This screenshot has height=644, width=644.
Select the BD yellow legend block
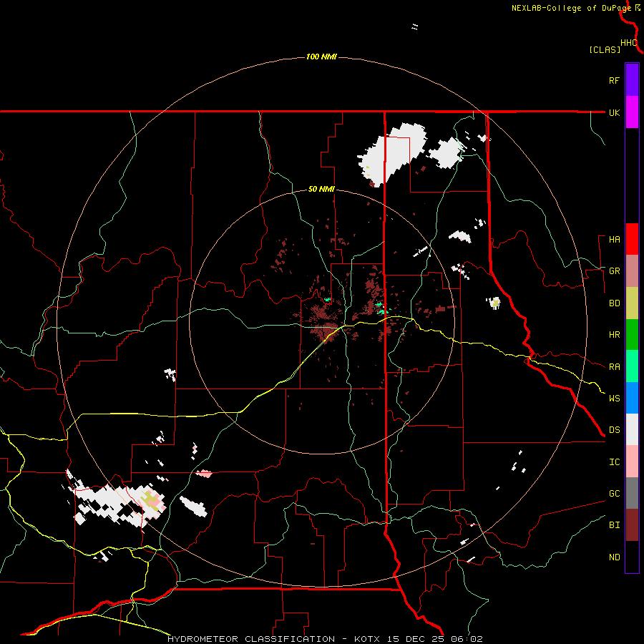pos(632,303)
